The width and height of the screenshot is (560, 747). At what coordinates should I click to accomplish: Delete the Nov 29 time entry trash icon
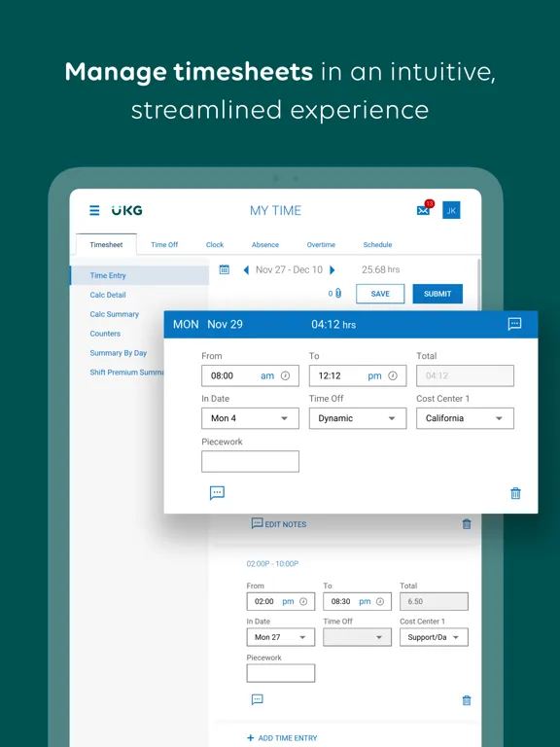point(515,493)
